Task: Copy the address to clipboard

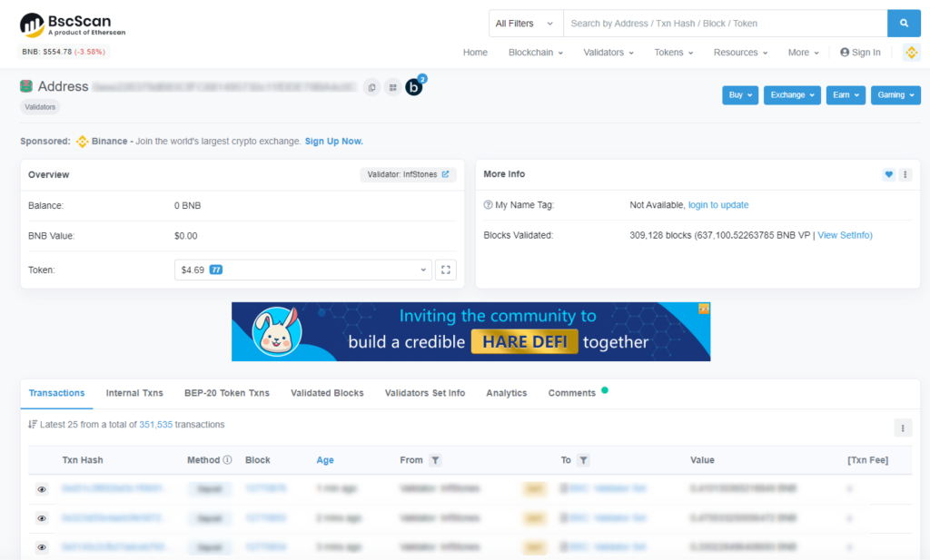Action: 371,88
